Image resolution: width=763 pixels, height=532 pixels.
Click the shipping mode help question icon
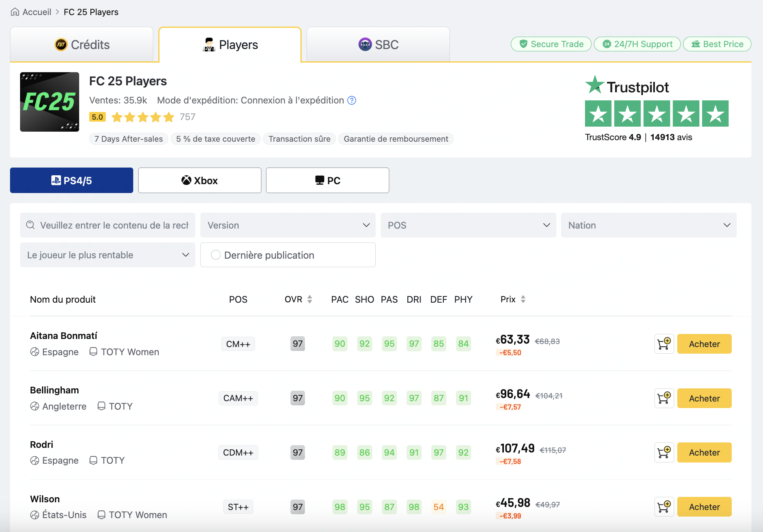[352, 100]
